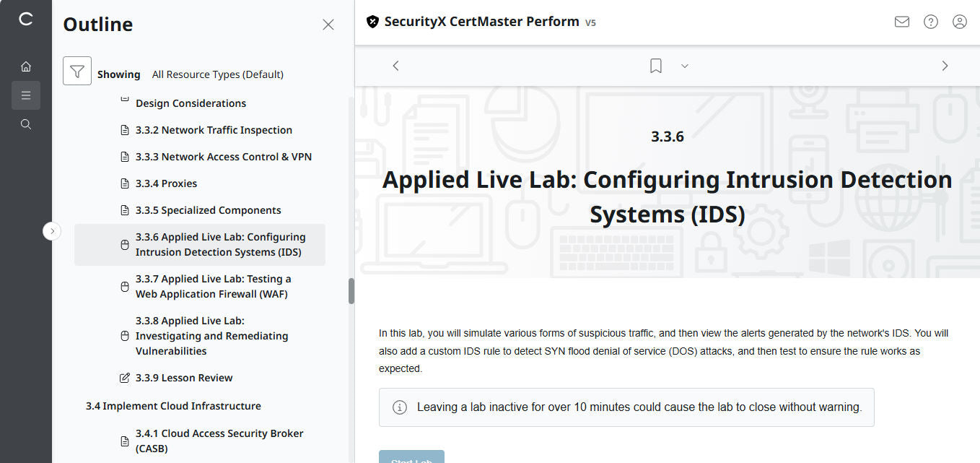
Task: Open 3.3.2 Network Traffic Inspection
Action: pos(214,130)
